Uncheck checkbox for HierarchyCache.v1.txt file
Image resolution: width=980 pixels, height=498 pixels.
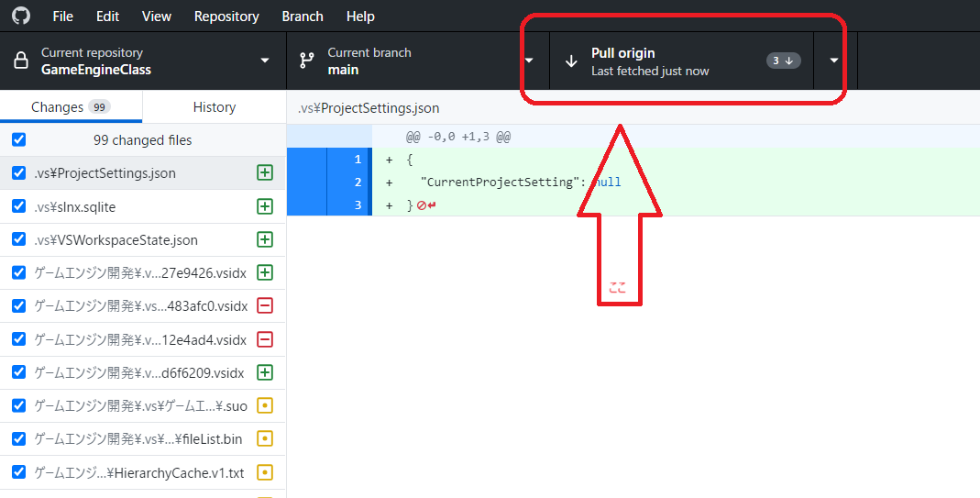tap(19, 472)
